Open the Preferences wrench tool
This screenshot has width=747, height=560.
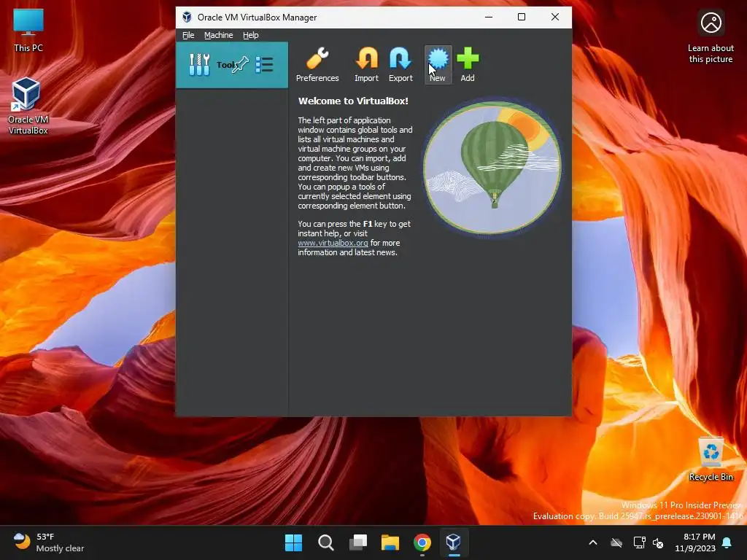pos(317,65)
